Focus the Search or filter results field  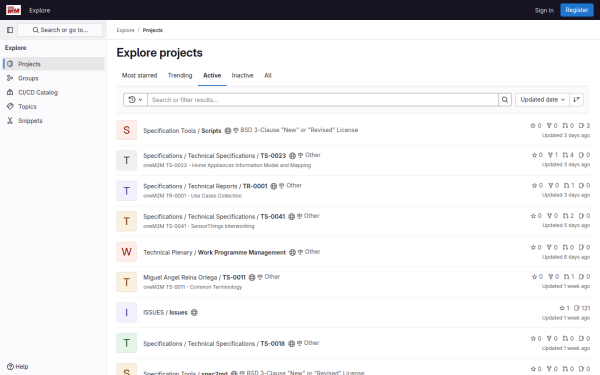[x=323, y=99]
